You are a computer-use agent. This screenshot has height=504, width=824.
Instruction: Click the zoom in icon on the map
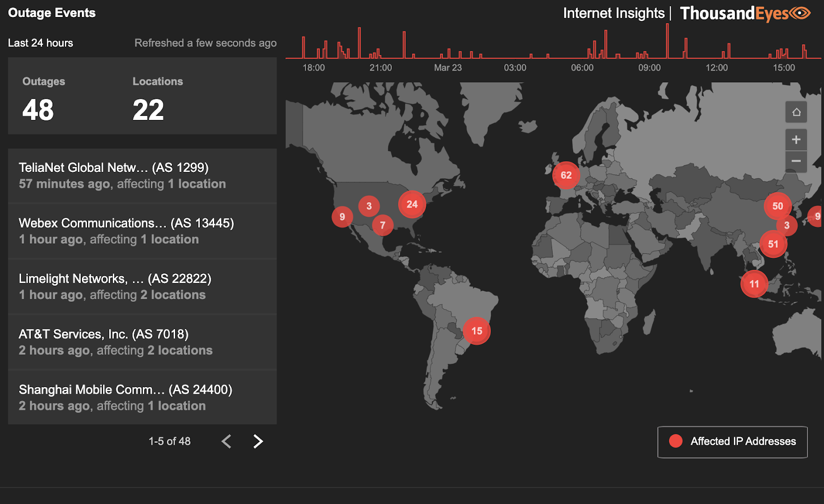pyautogui.click(x=796, y=139)
